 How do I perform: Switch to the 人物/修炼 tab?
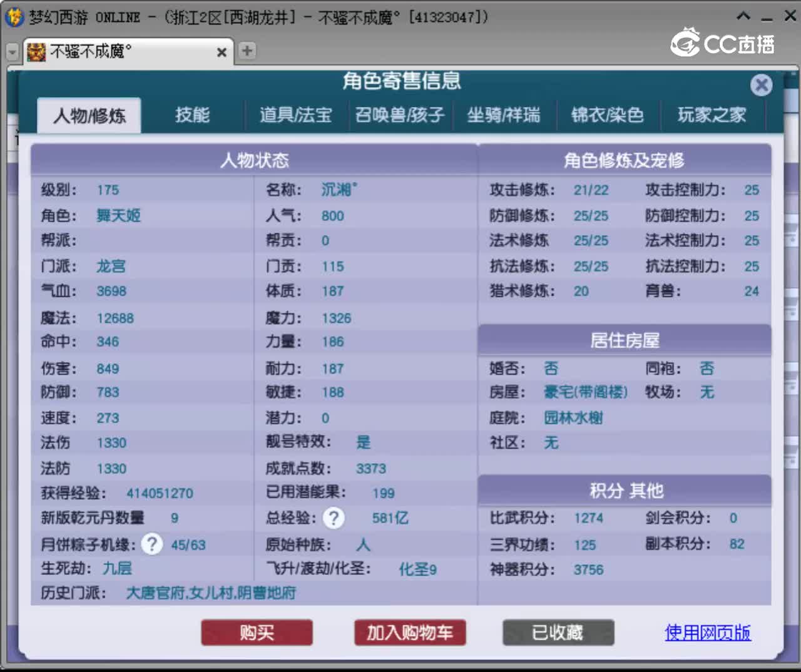(x=89, y=115)
